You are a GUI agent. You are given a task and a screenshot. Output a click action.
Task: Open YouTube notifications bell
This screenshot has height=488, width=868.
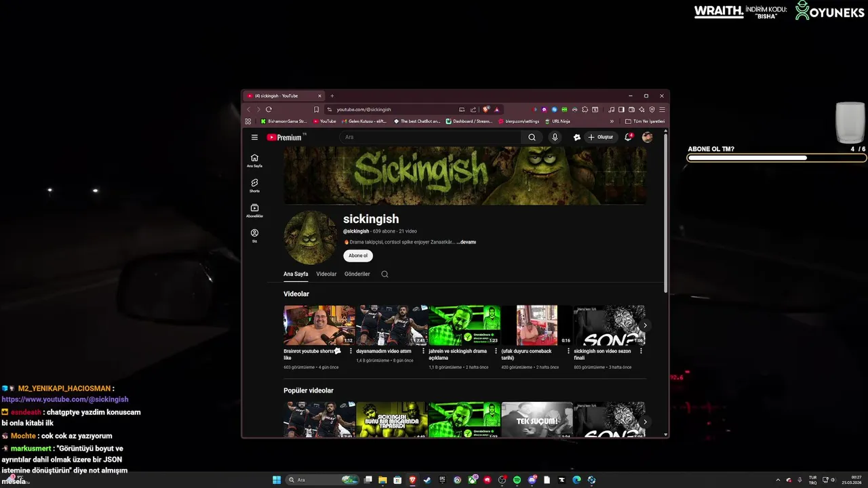(628, 137)
